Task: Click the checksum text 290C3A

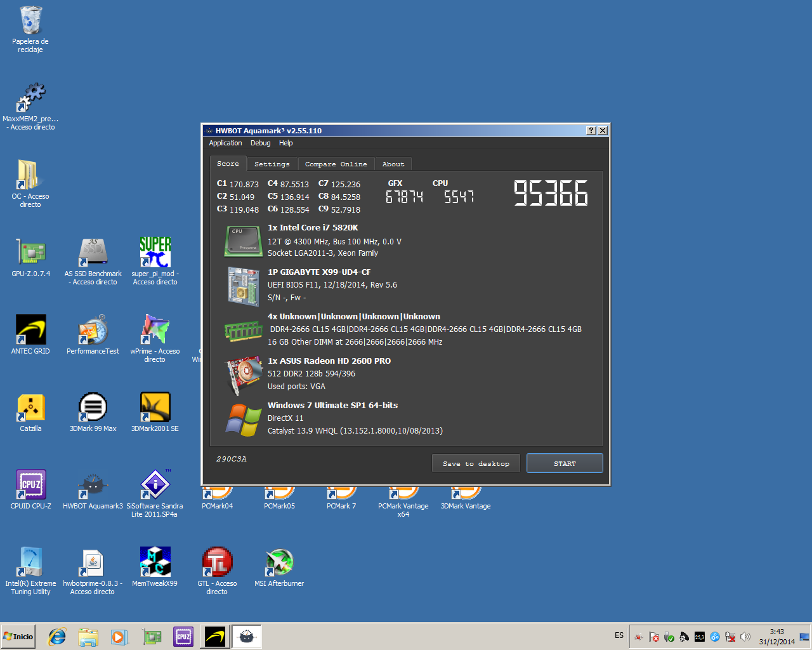Action: click(231, 459)
